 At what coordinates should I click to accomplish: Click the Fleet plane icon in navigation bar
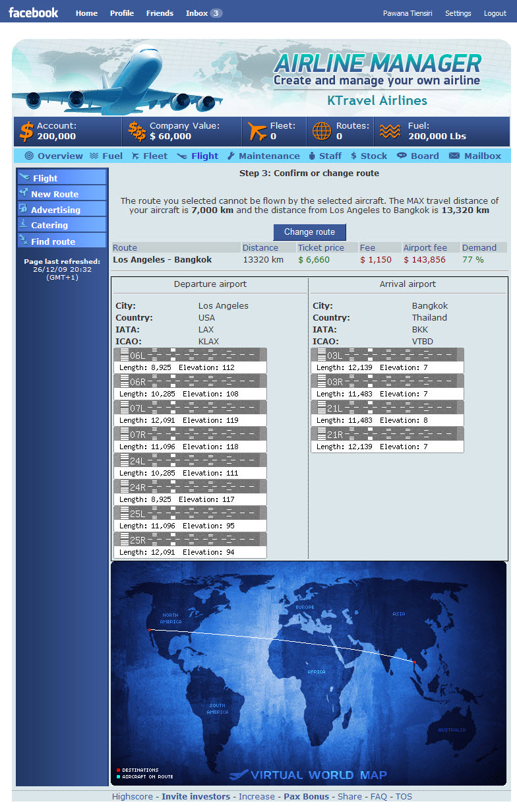pos(135,156)
